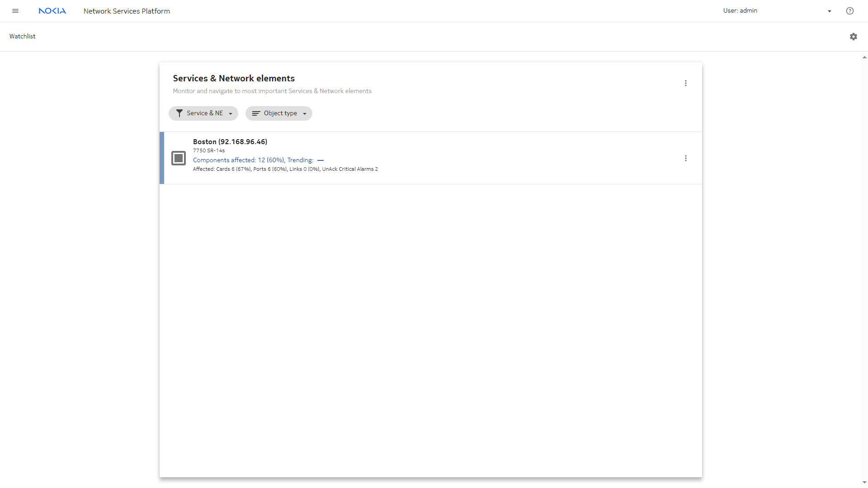Click the funnel filter icon

click(179, 113)
